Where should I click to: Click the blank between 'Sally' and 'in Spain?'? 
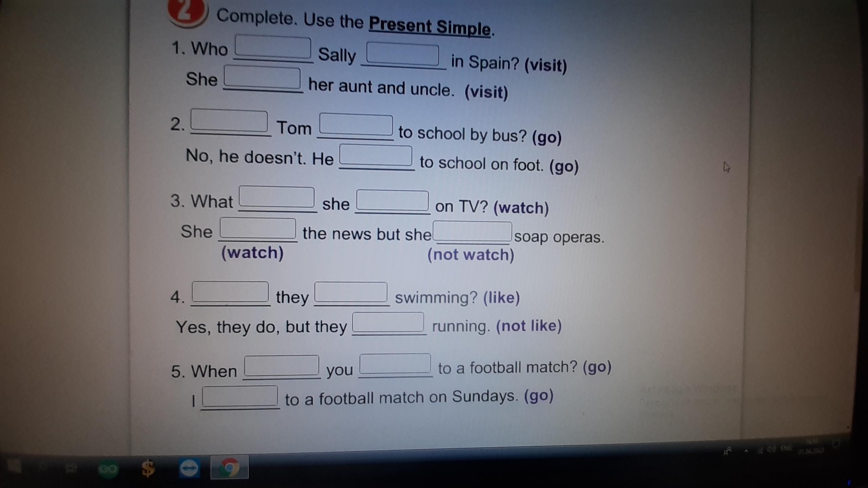pos(402,54)
